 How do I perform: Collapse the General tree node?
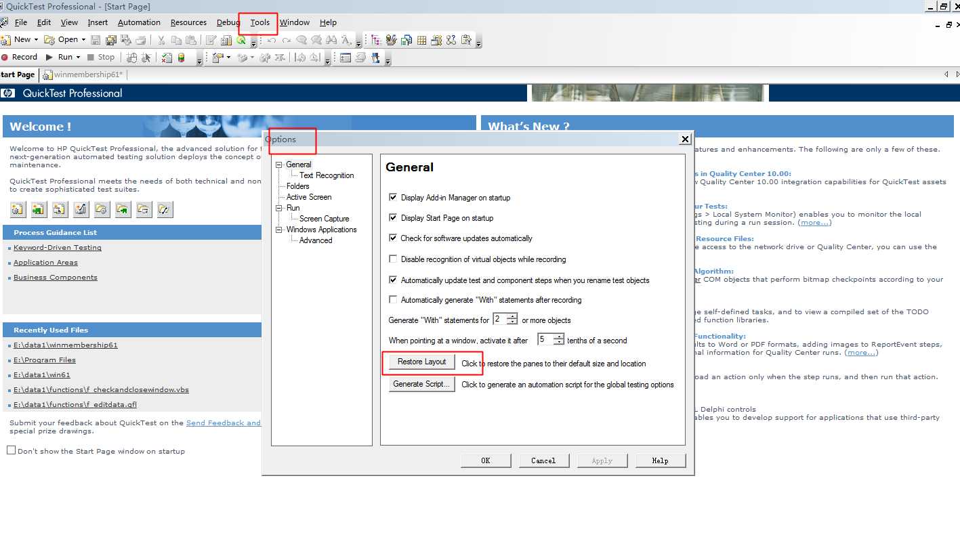tap(279, 165)
